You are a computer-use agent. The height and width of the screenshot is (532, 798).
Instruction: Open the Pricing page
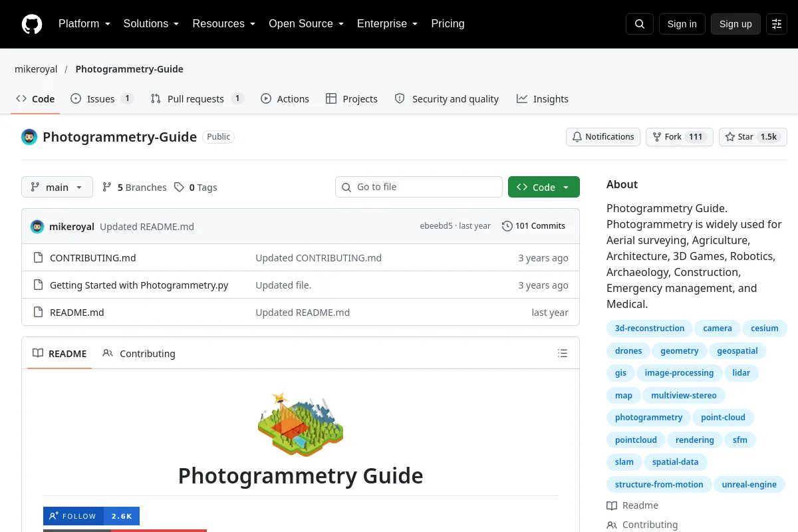point(448,24)
